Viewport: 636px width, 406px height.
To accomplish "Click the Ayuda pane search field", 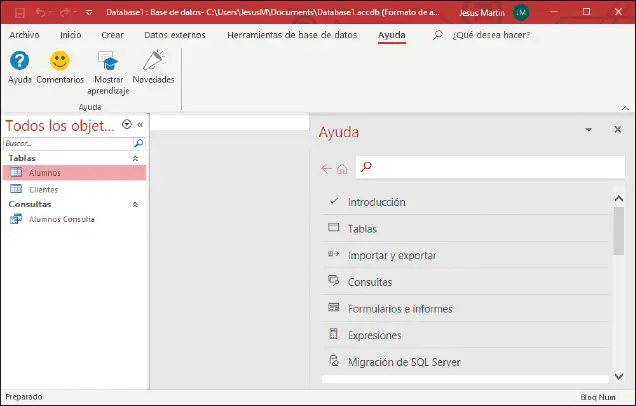I will pyautogui.click(x=490, y=167).
